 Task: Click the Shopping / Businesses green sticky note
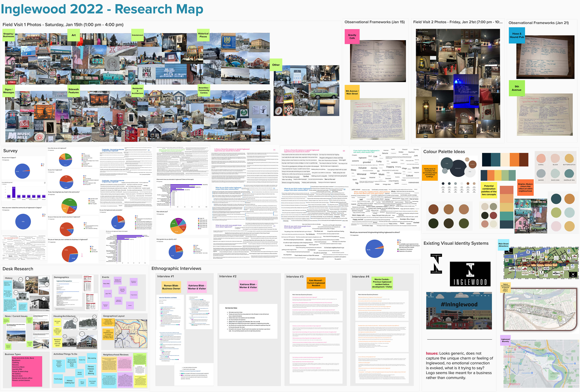tap(9, 35)
